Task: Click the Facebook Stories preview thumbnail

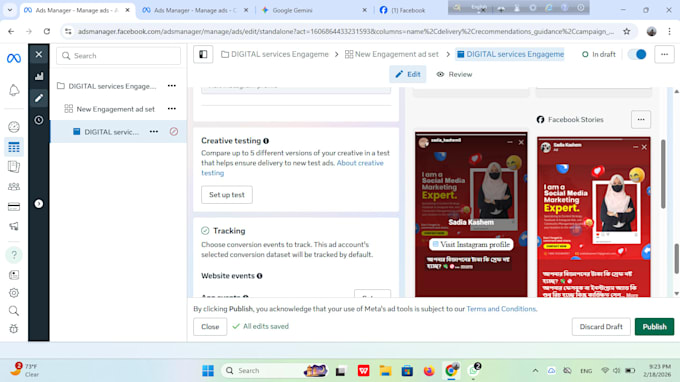Action: (x=594, y=217)
